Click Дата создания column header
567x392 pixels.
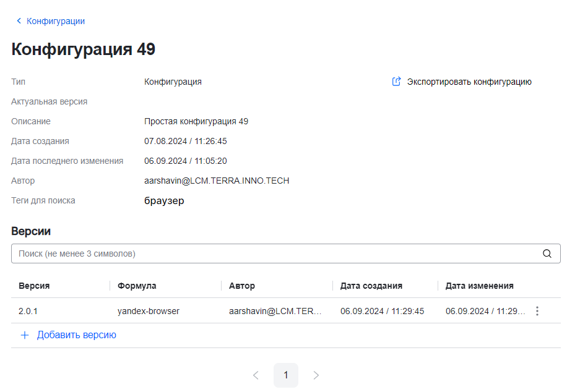(371, 286)
